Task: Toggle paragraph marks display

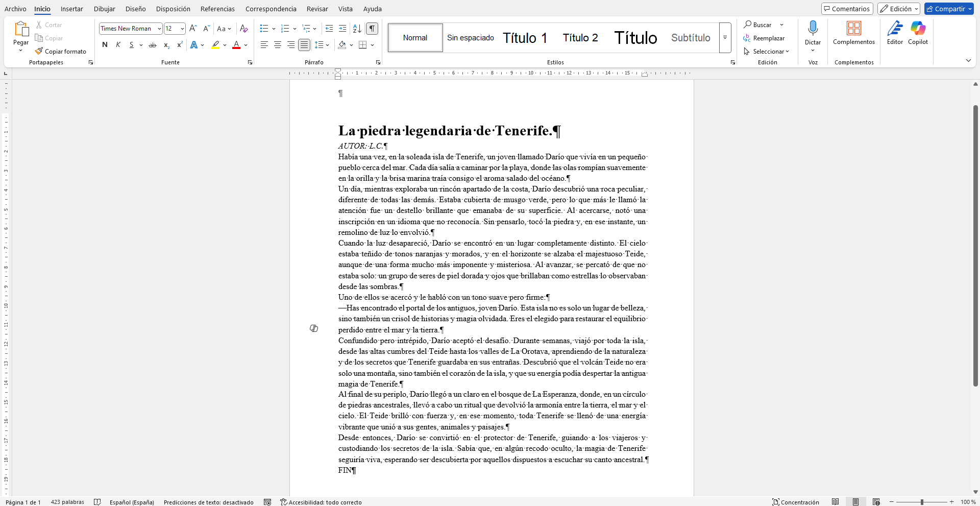Action: (372, 28)
